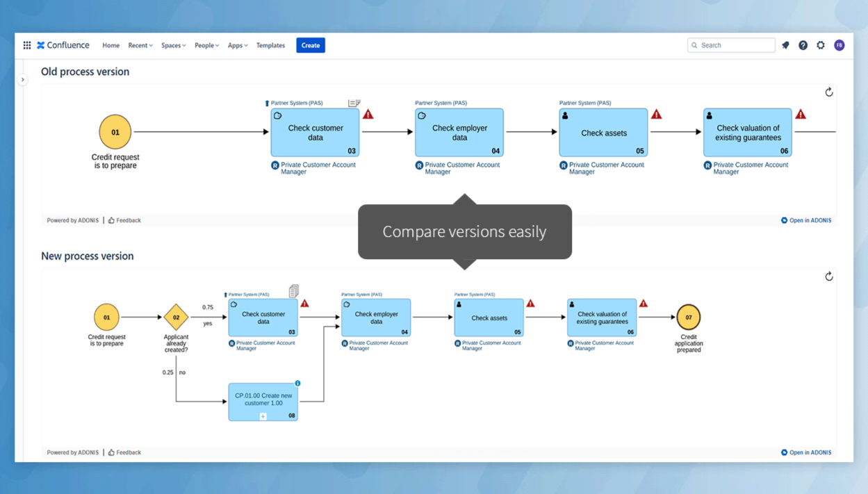Select new version Check assets task 05
Viewport: 868px width, 494px height.
point(489,318)
